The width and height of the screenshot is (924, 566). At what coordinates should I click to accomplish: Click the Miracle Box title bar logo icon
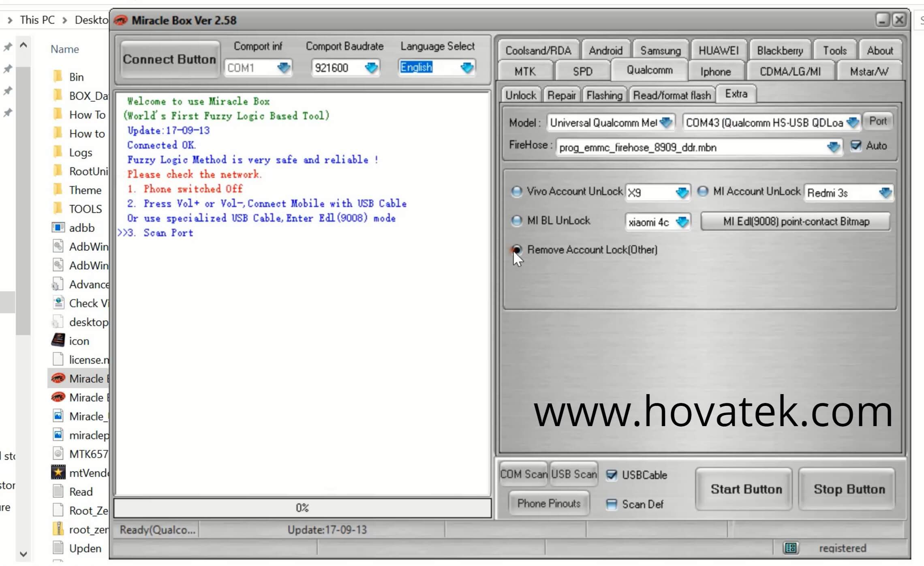click(121, 20)
